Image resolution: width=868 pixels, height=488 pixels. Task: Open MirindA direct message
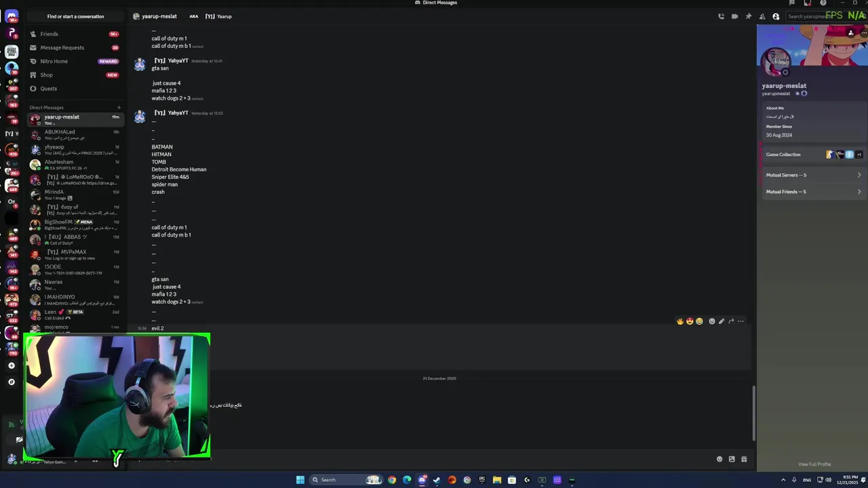75,195
